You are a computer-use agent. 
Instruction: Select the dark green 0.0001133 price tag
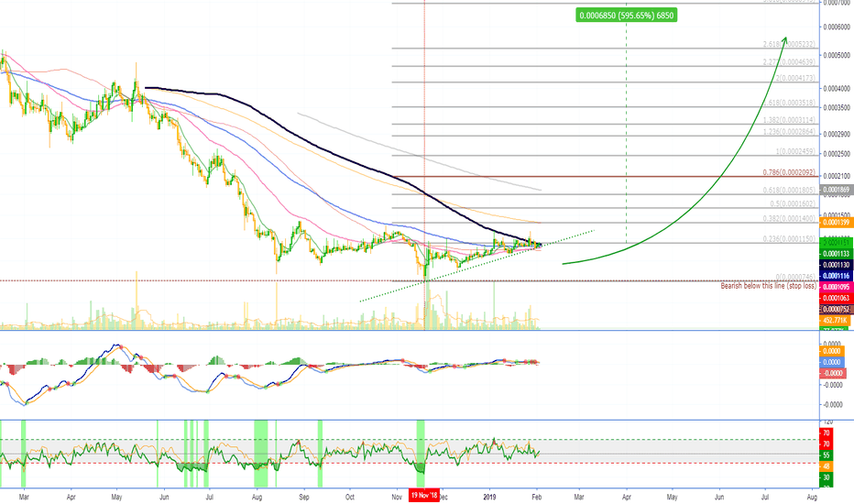pos(836,254)
